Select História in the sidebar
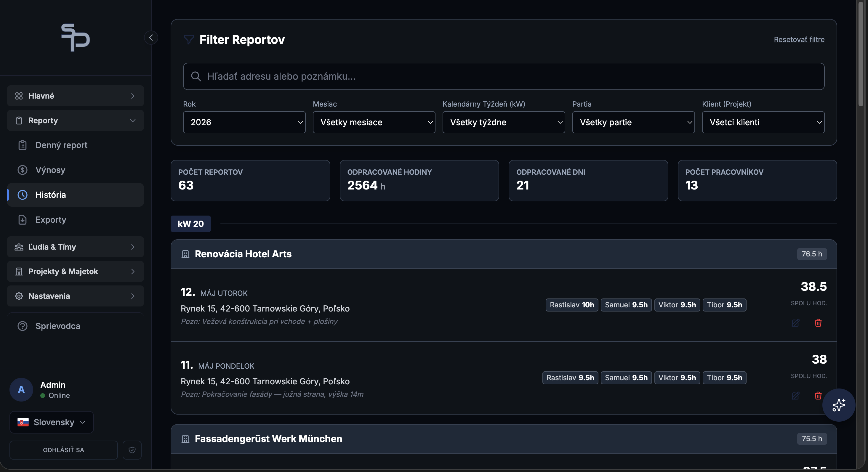 (76, 195)
